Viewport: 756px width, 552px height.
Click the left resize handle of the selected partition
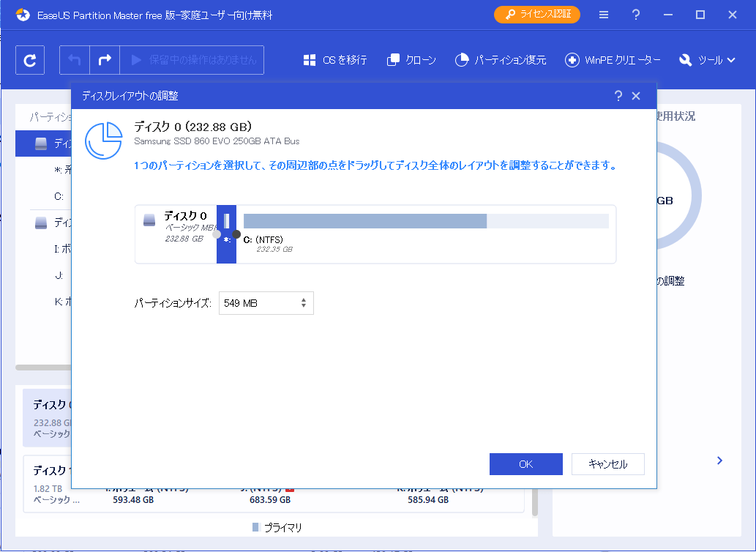click(217, 234)
